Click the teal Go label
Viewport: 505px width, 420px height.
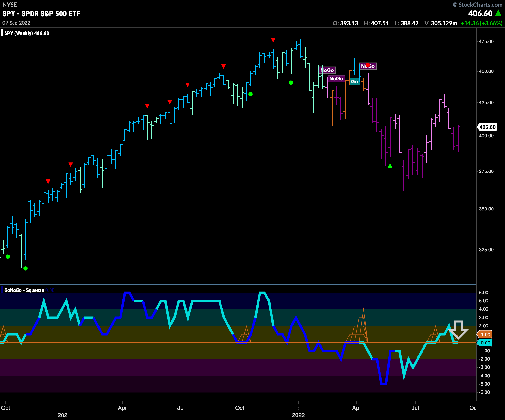pos(354,82)
